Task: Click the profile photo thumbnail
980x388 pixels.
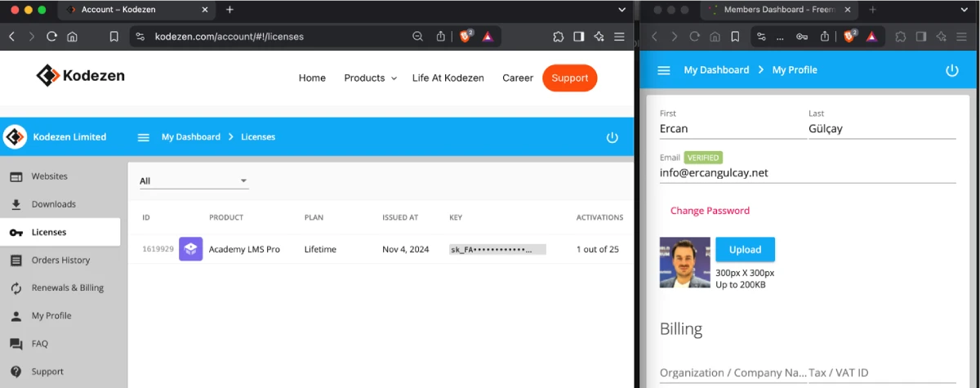Action: (685, 262)
